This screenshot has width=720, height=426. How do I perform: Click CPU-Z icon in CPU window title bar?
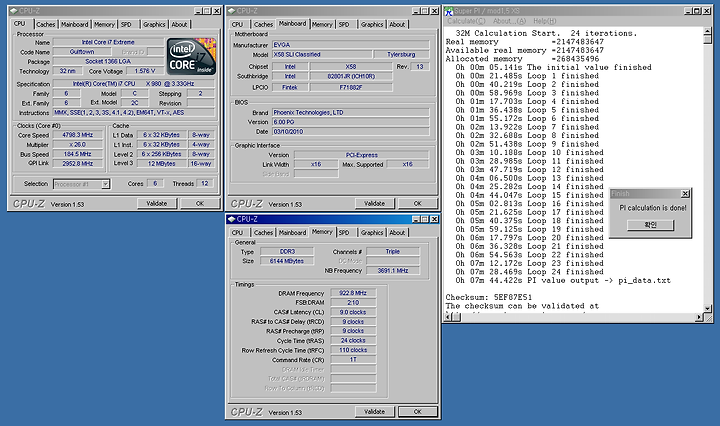(x=13, y=11)
